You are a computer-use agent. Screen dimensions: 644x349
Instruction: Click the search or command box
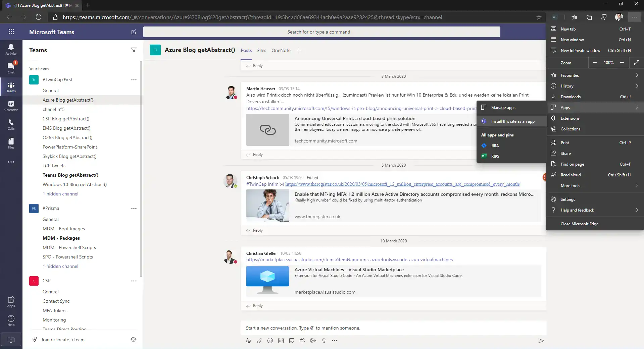(x=321, y=32)
